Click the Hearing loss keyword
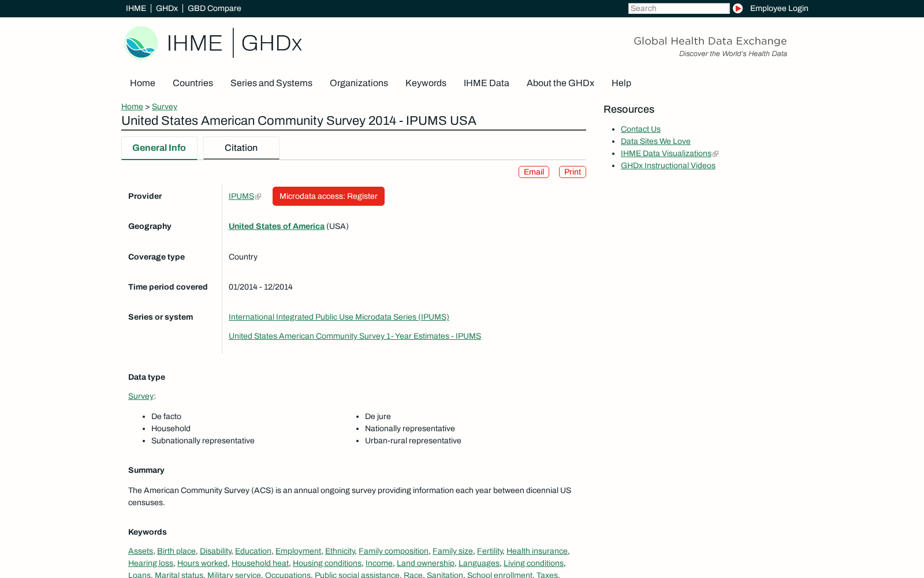924x578 pixels. 151,563
